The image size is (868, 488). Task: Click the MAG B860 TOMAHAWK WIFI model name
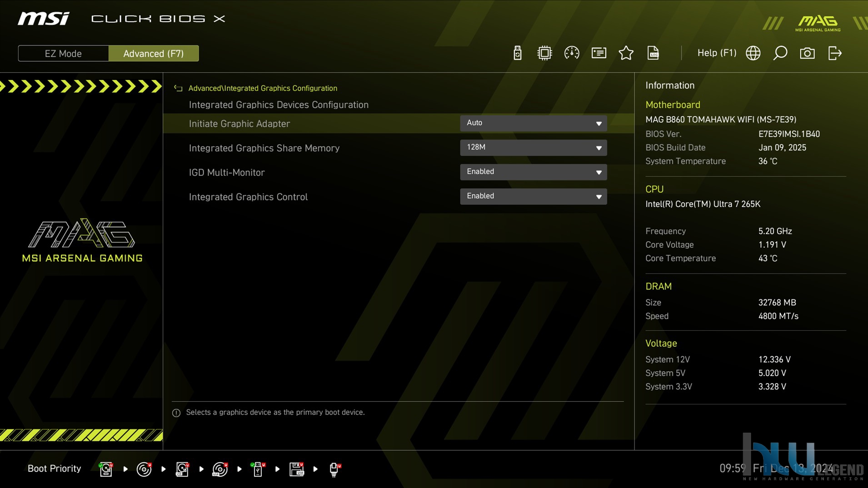point(721,120)
